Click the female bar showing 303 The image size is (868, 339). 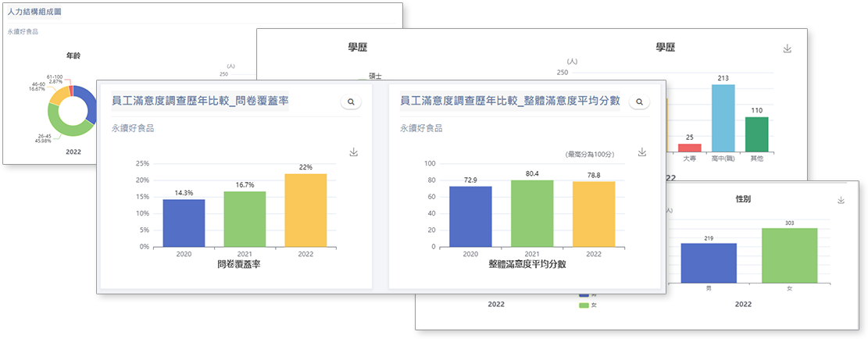(x=789, y=255)
